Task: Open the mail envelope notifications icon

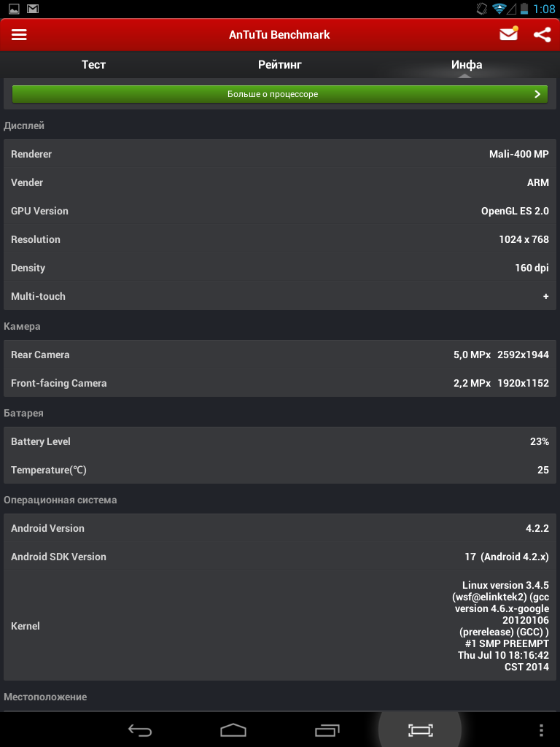Action: (508, 34)
